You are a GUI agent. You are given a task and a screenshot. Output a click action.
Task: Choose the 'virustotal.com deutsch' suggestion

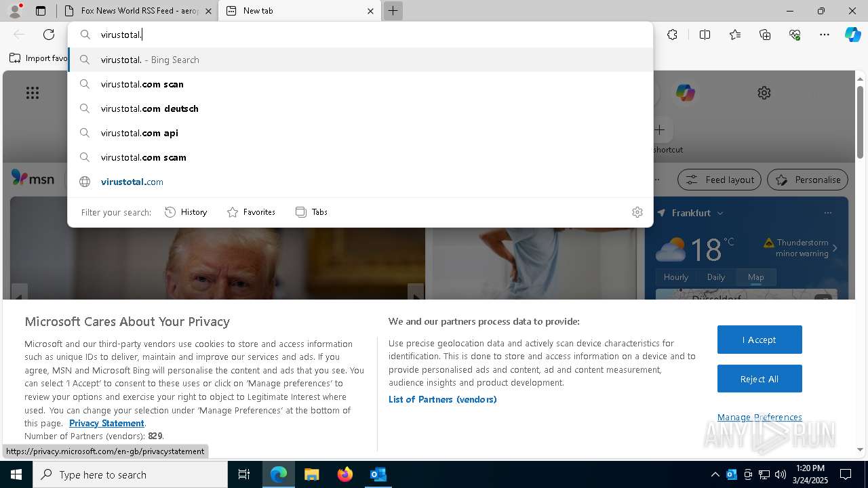tap(360, 108)
